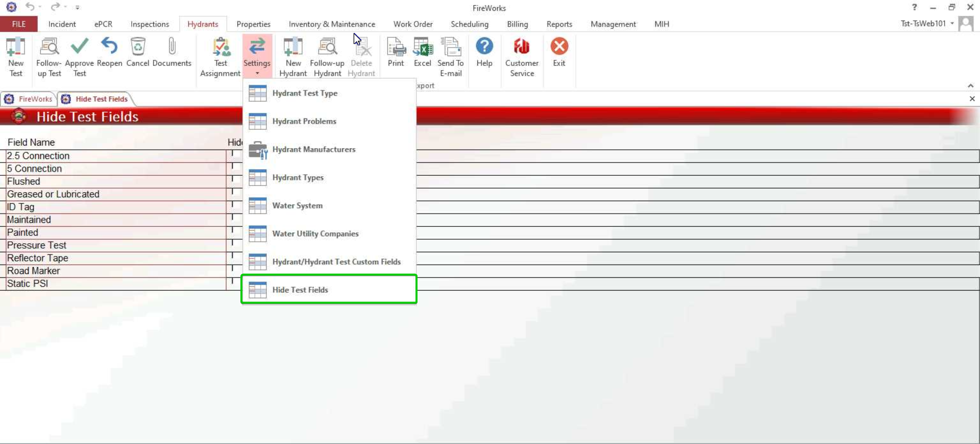Collapse the ribbon using the chevron
This screenshot has width=980, height=444.
point(970,86)
